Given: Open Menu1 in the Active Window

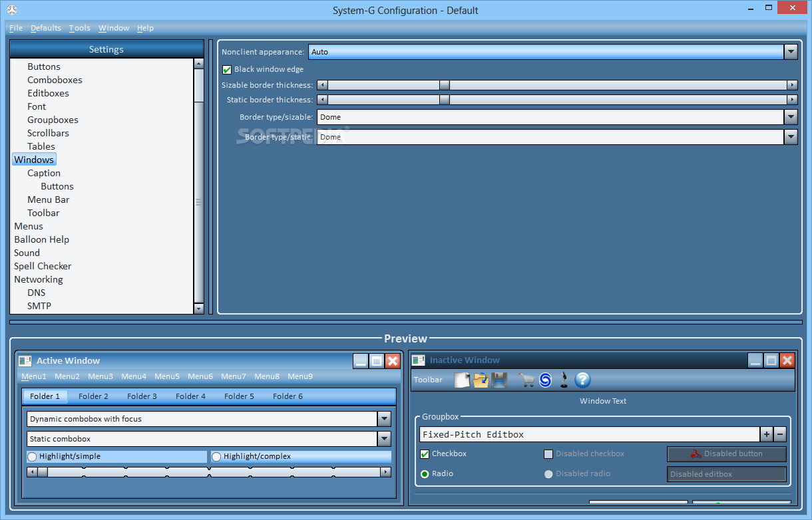Looking at the screenshot, I should pos(34,376).
